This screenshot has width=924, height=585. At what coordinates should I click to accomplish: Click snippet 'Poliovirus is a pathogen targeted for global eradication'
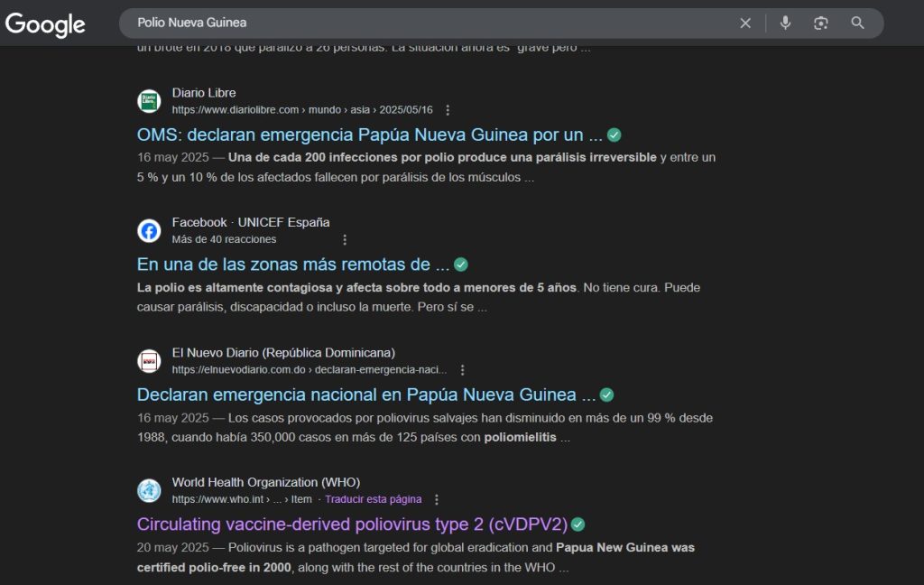(416, 557)
